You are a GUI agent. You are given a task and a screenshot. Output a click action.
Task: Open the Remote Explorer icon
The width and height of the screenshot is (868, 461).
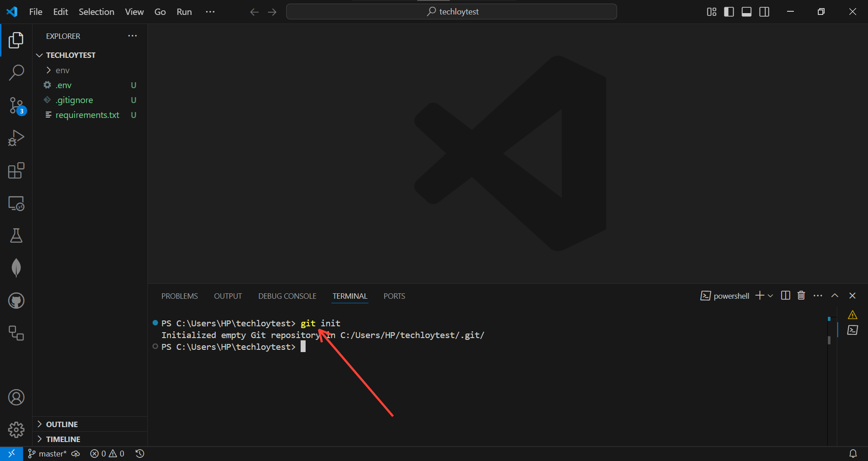tap(16, 203)
